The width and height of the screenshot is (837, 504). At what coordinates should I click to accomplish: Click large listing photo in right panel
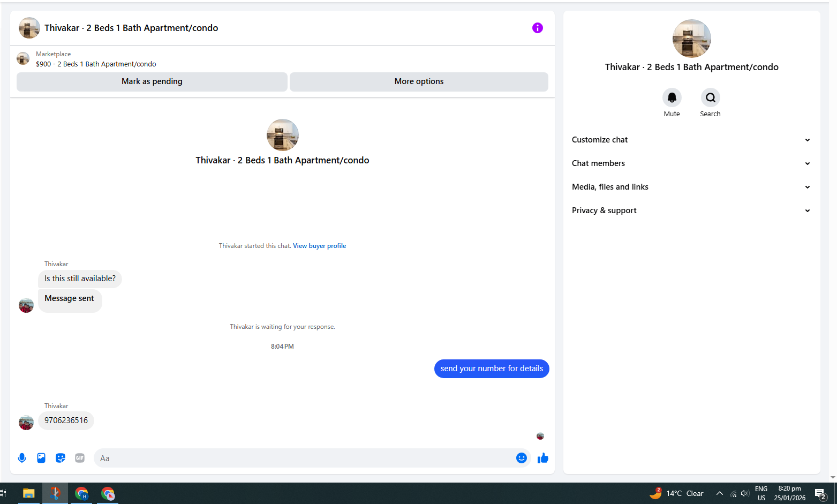(691, 39)
